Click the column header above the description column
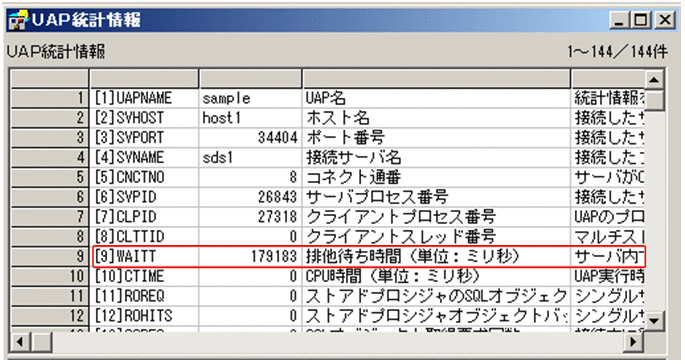Screen dimensions: 685x364 click(436, 79)
